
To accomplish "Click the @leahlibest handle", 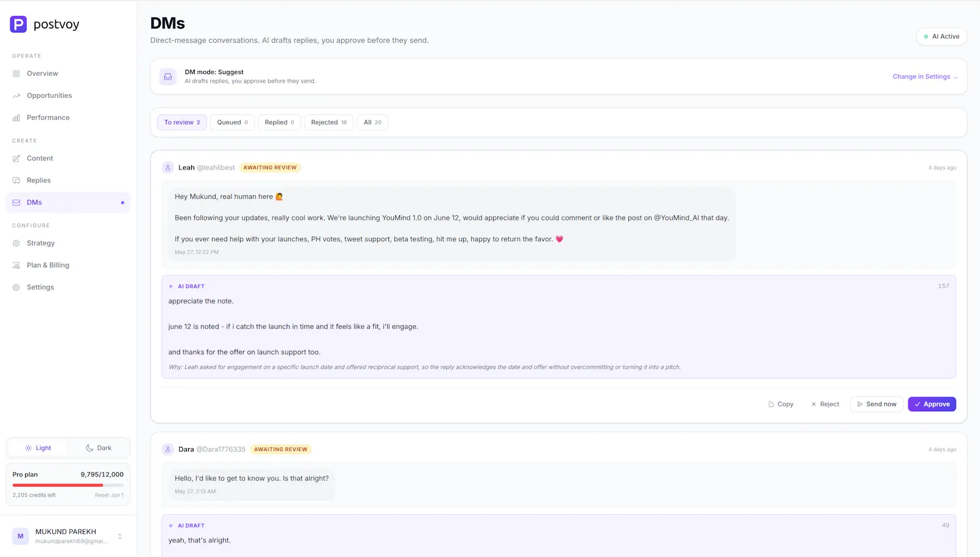I will (216, 168).
